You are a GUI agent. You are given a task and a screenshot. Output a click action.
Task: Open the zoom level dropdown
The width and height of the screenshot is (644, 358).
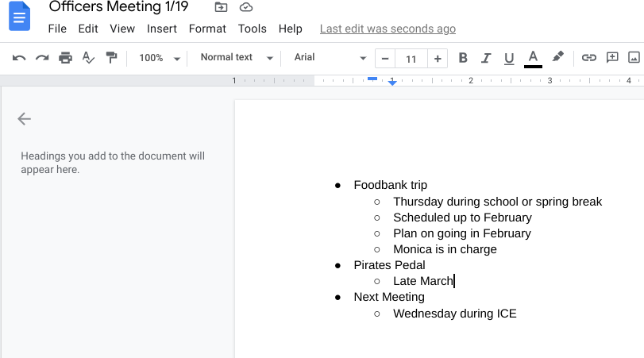160,58
